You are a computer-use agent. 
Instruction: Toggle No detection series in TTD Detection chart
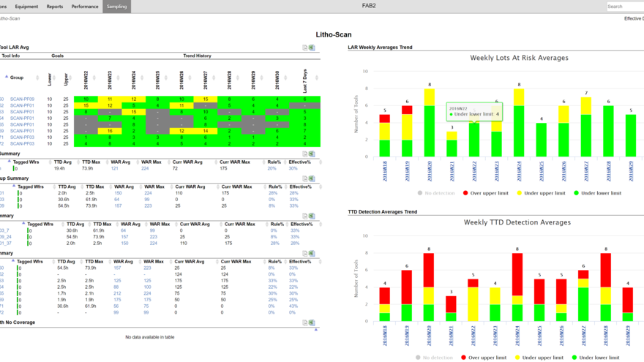[434, 358]
